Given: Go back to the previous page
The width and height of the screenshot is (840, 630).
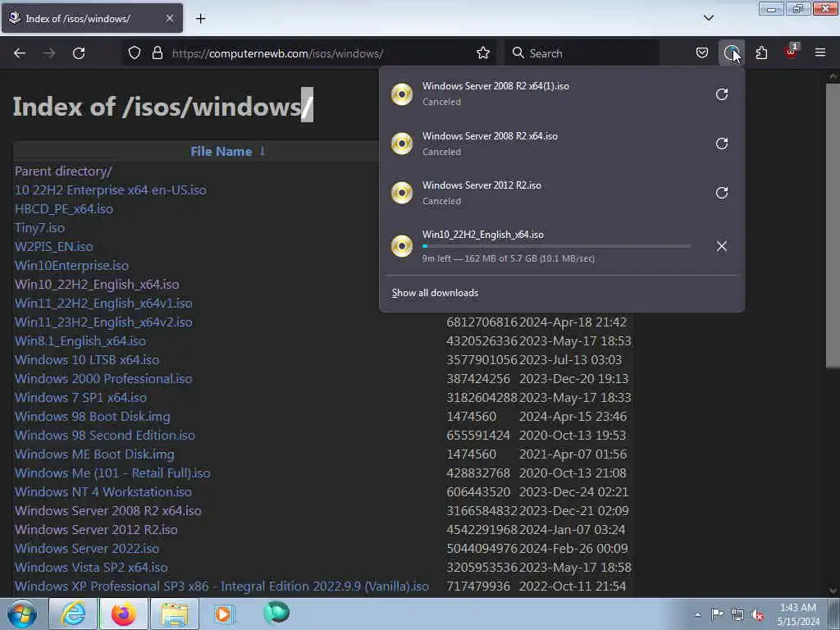Looking at the screenshot, I should point(20,53).
